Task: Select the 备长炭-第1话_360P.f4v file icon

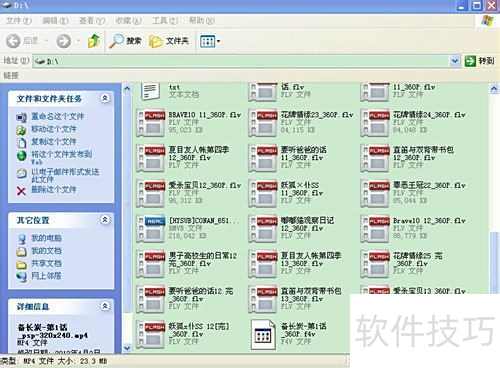Action: 263,335
